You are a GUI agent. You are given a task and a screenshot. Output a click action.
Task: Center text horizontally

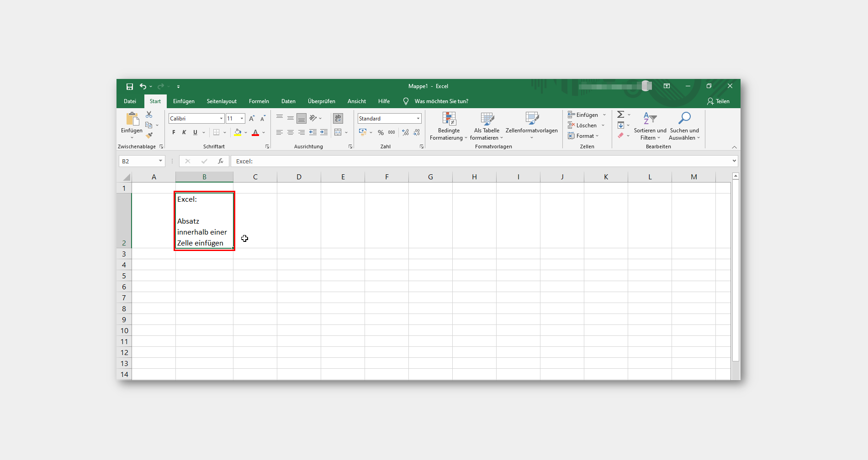point(291,132)
